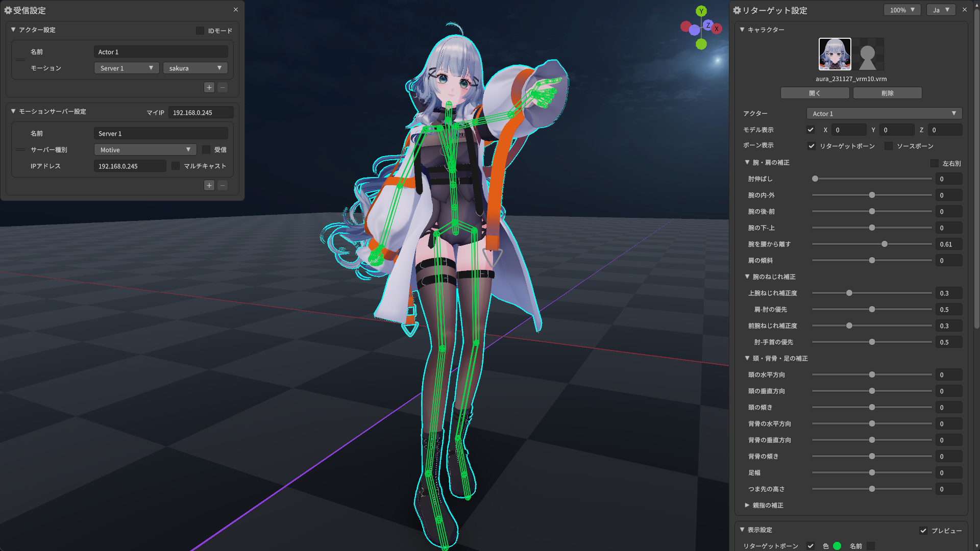Click the green Y axis gizmo ball
The image size is (980, 551).
701,11
